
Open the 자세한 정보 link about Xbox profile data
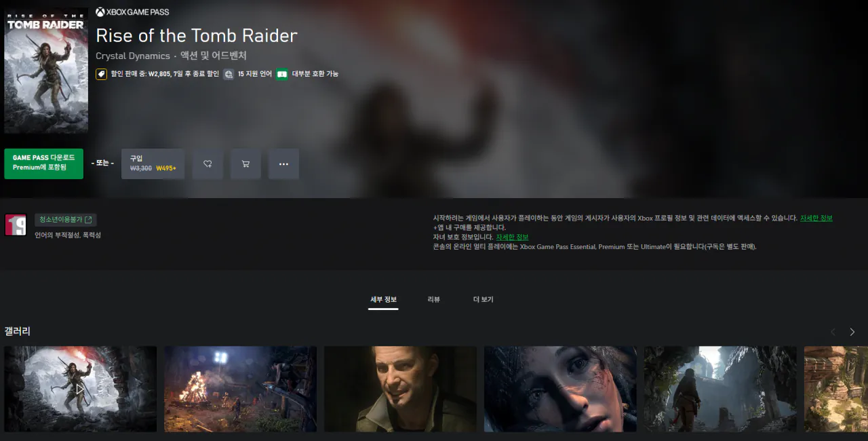[816, 218]
